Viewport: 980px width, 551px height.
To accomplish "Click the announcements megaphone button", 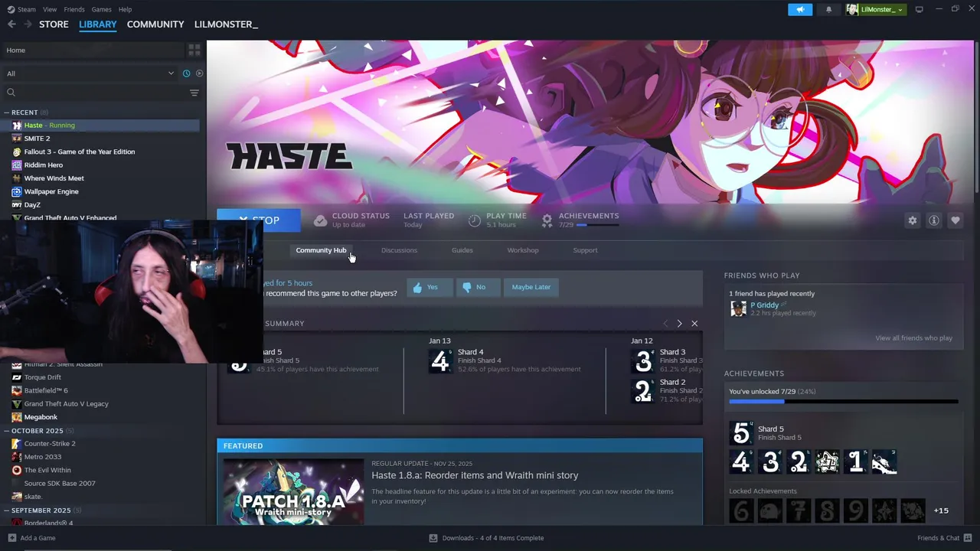I will tap(800, 9).
